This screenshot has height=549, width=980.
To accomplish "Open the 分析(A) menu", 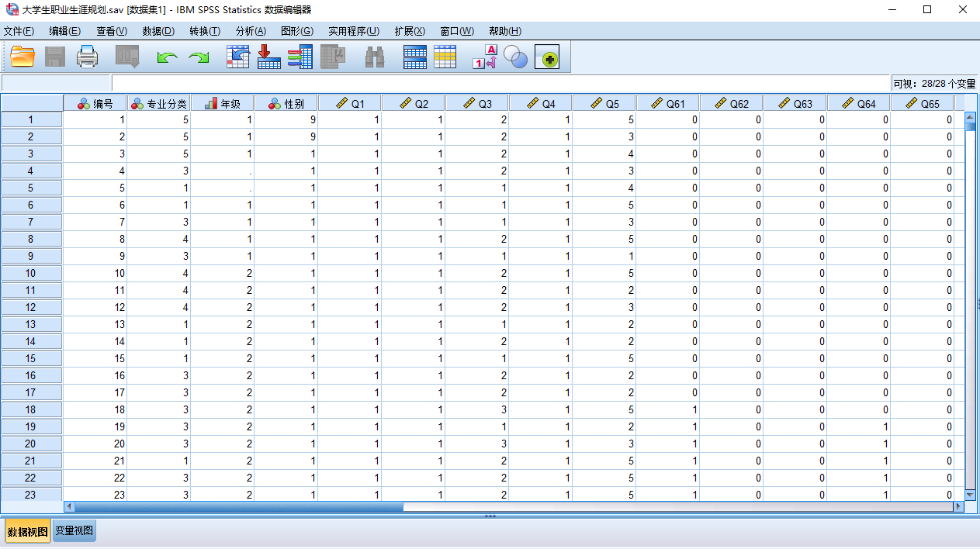I will coord(251,31).
